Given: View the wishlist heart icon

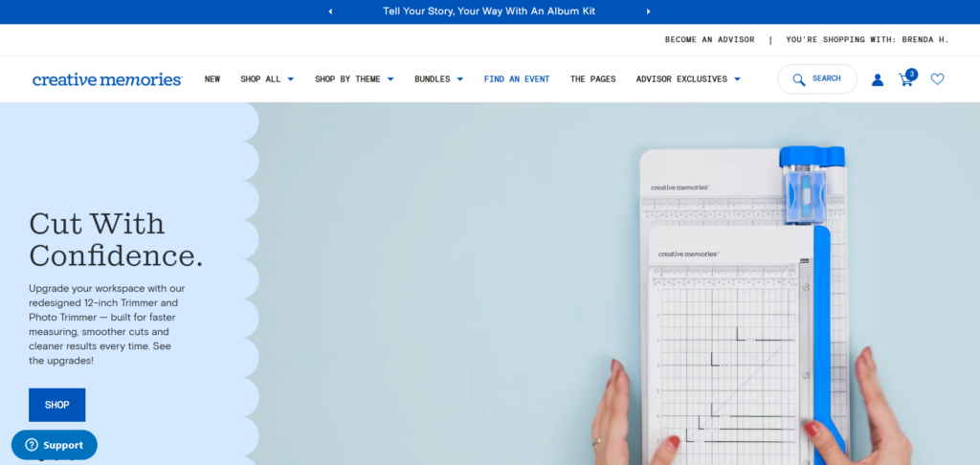Looking at the screenshot, I should [x=937, y=79].
